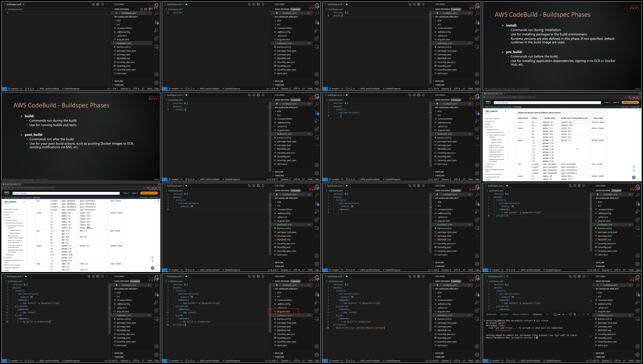Open Source Control in the Ln 2, Col 8 frame

[477, 22]
